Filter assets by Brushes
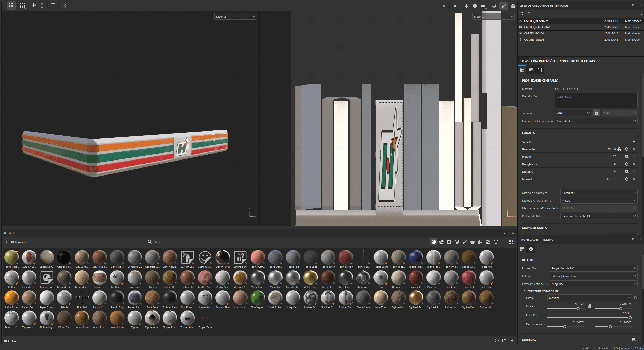 coord(465,242)
